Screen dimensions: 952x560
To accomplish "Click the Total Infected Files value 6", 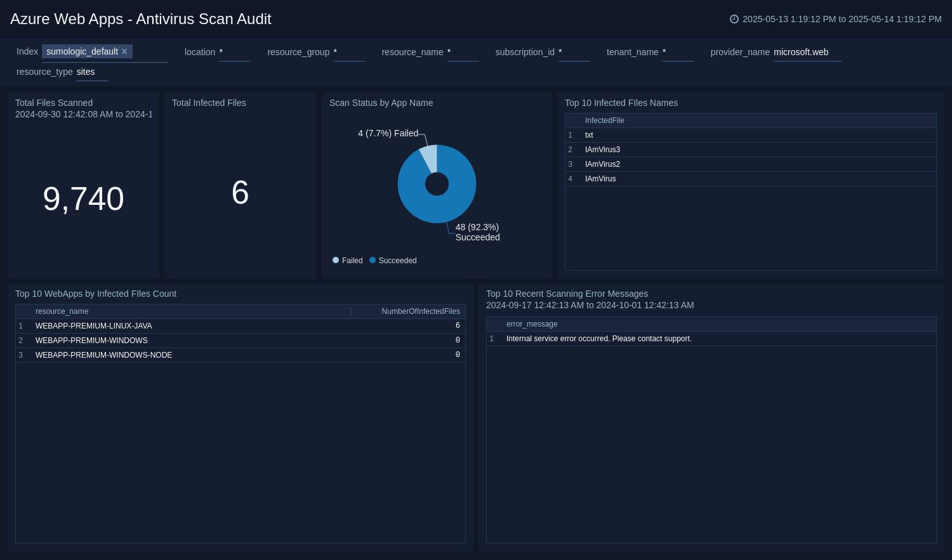I will tap(240, 192).
